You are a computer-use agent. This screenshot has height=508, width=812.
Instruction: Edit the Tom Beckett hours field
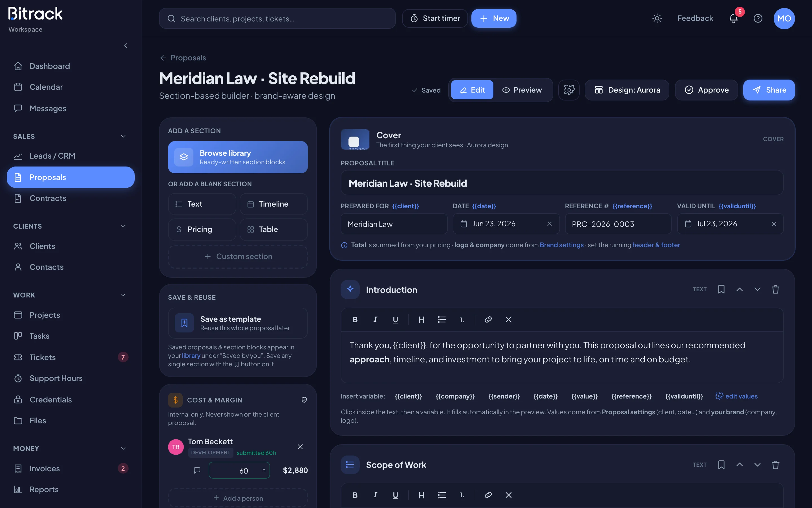tap(239, 470)
